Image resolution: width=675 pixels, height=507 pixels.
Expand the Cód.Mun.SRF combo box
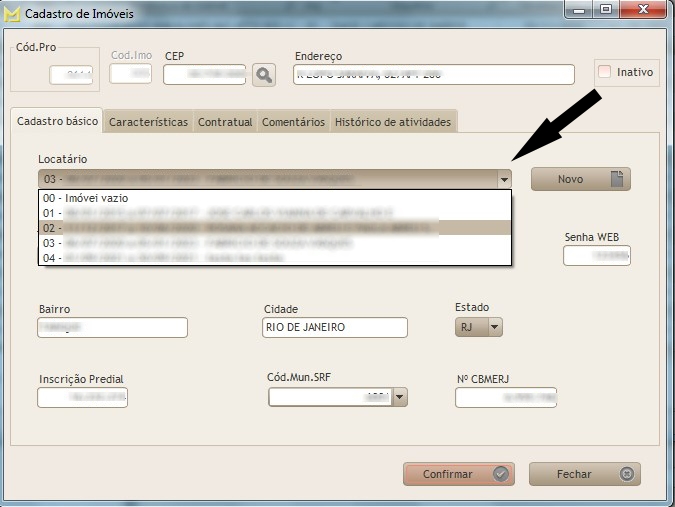pyautogui.click(x=400, y=397)
